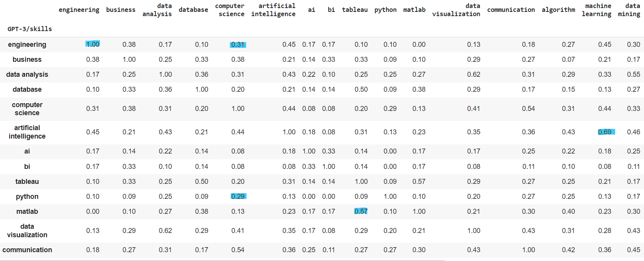The width and height of the screenshot is (644, 261).
Task: Select the 'machine learning' column header
Action: point(596,10)
